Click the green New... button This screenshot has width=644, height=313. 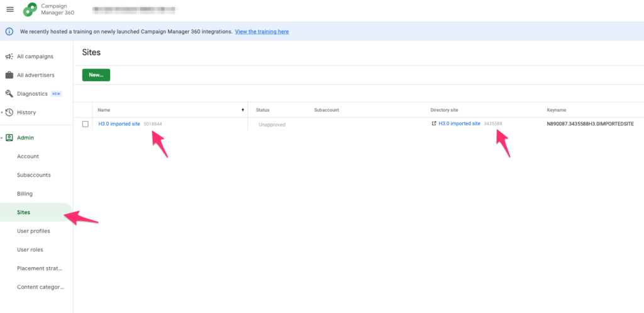coord(96,75)
